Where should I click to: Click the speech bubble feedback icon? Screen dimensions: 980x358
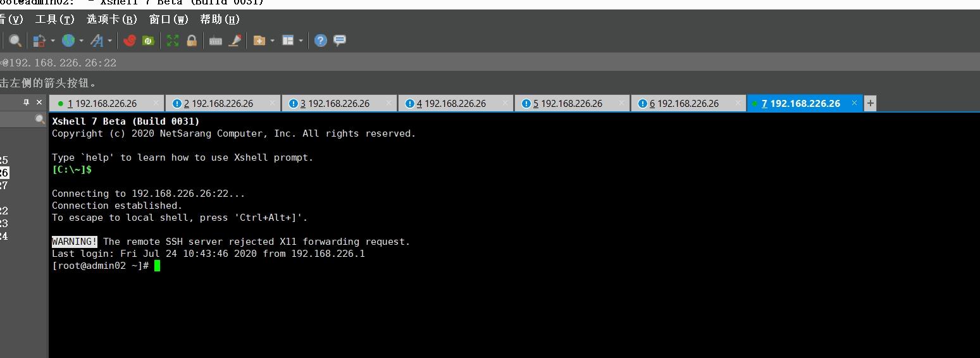click(x=340, y=40)
